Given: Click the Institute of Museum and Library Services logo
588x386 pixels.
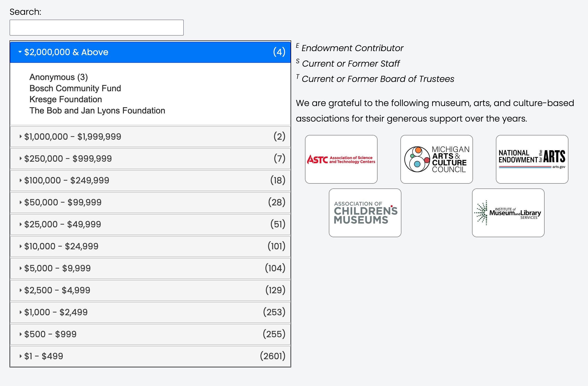Looking at the screenshot, I should pyautogui.click(x=508, y=213).
